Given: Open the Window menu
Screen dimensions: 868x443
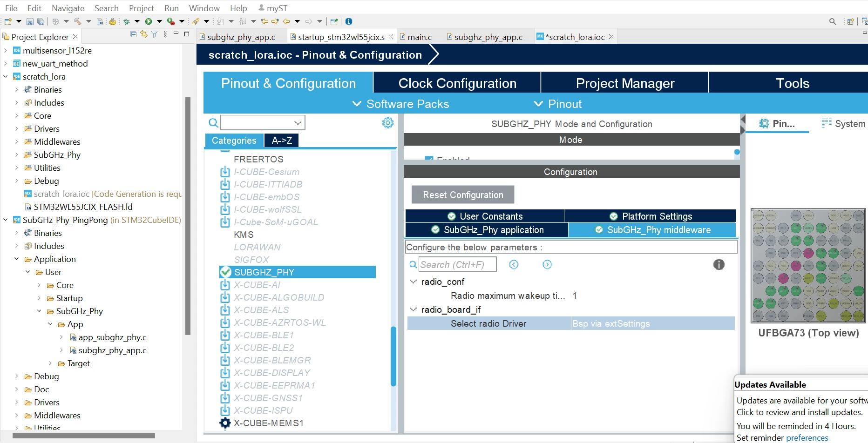Looking at the screenshot, I should [204, 8].
